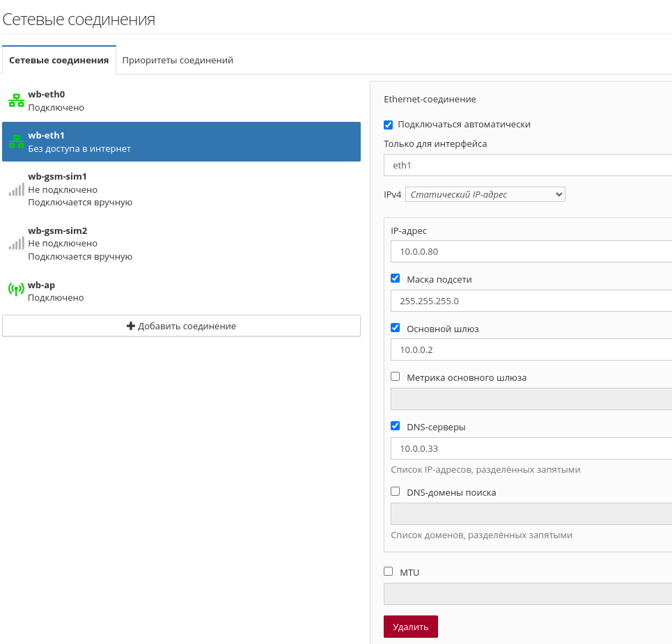Select the Сетевые соединения tab
The width and height of the screenshot is (672, 644).
pos(59,61)
